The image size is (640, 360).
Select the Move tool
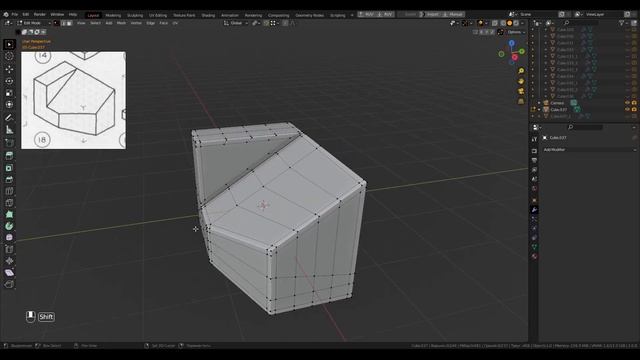coord(9,69)
